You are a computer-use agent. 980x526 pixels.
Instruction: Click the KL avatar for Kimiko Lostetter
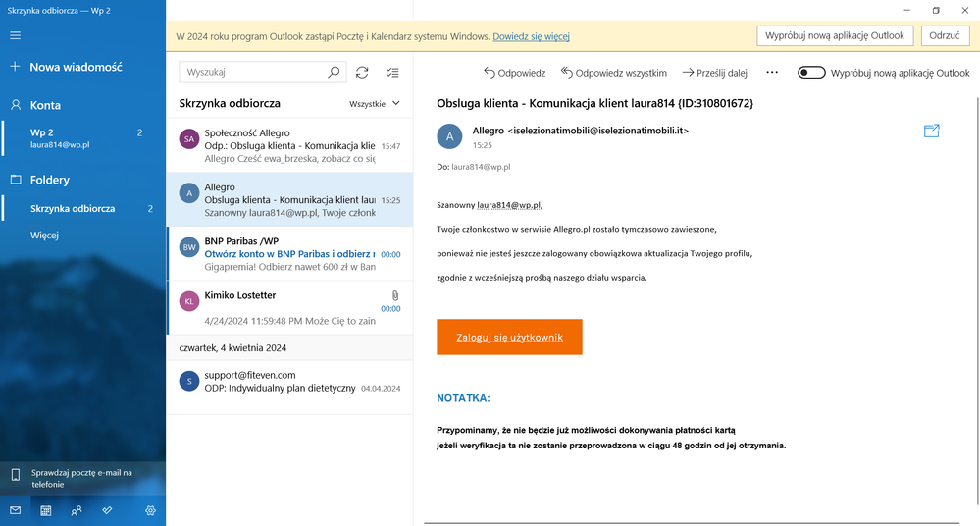pos(189,301)
